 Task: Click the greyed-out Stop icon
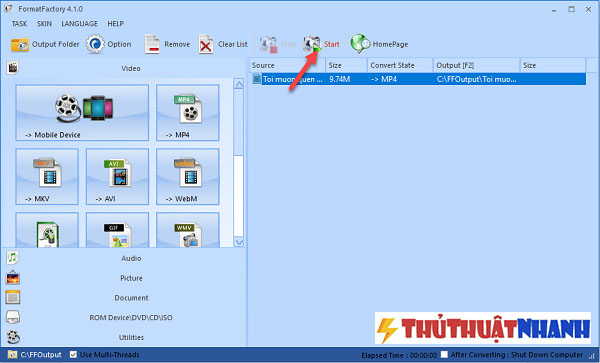coord(268,44)
